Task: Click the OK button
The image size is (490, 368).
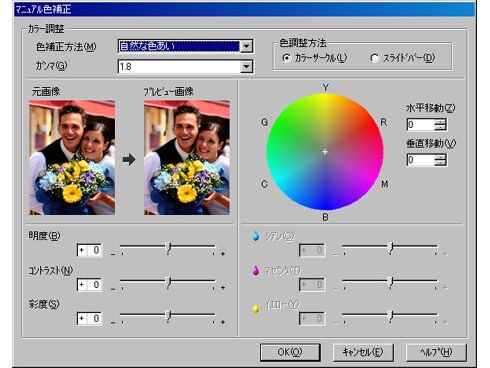Action: (290, 352)
